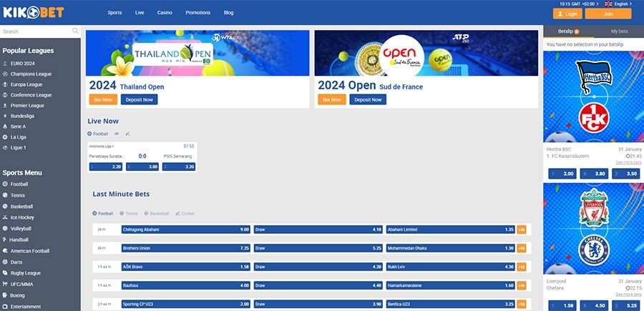Click the Join button
This screenshot has width=644, height=311.
(608, 14)
